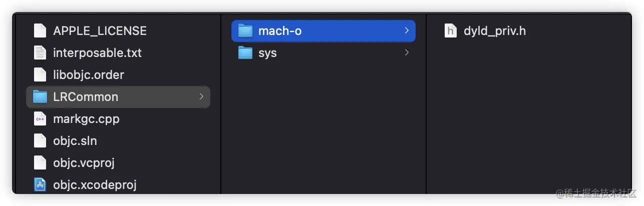The width and height of the screenshot is (644, 206).
Task: Click the dyld_priv.h header file icon
Action: click(451, 31)
